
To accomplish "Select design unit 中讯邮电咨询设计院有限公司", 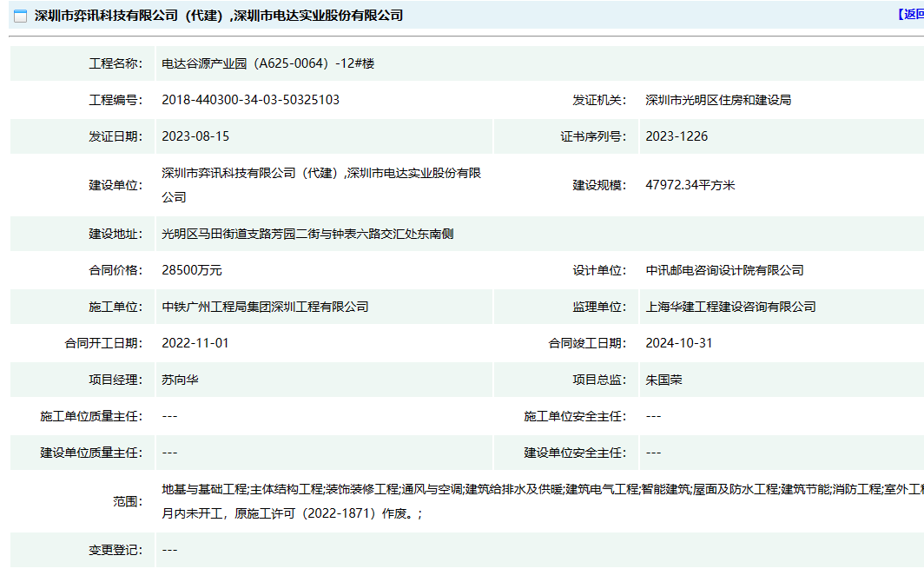I will click(724, 271).
